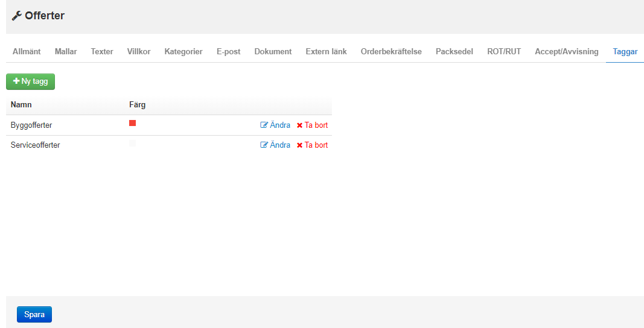Image resolution: width=644 pixels, height=328 pixels.
Task: Click the Namn column header
Action: (x=21, y=105)
